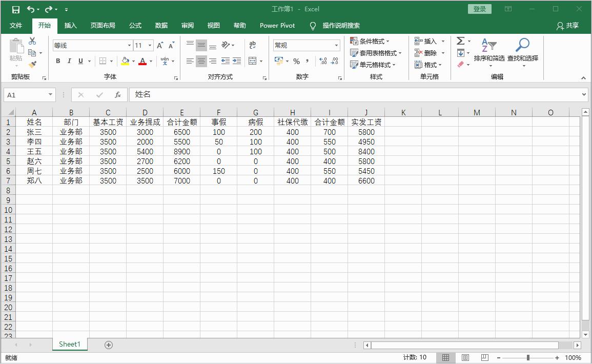
Task: Open conditional formatting options (条件格式)
Action: (370, 41)
